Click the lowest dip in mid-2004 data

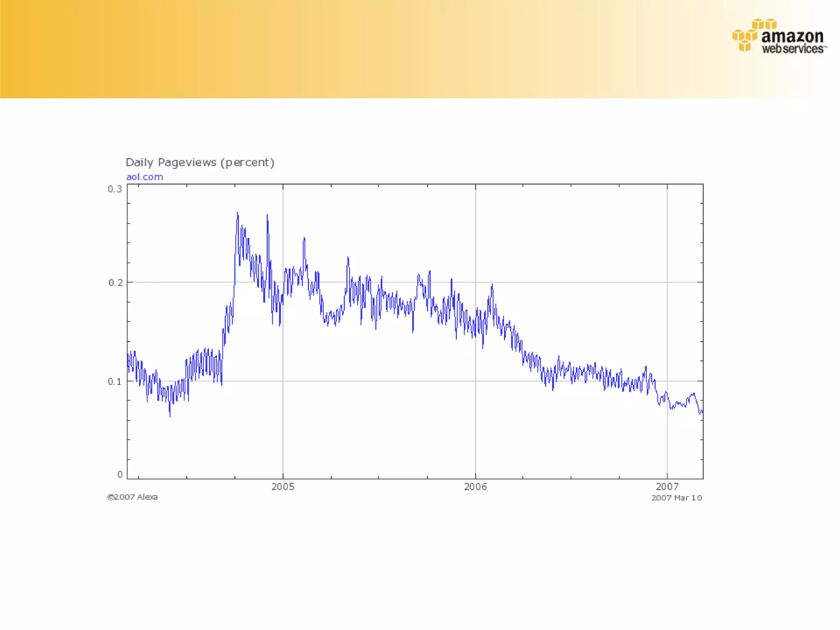170,416
